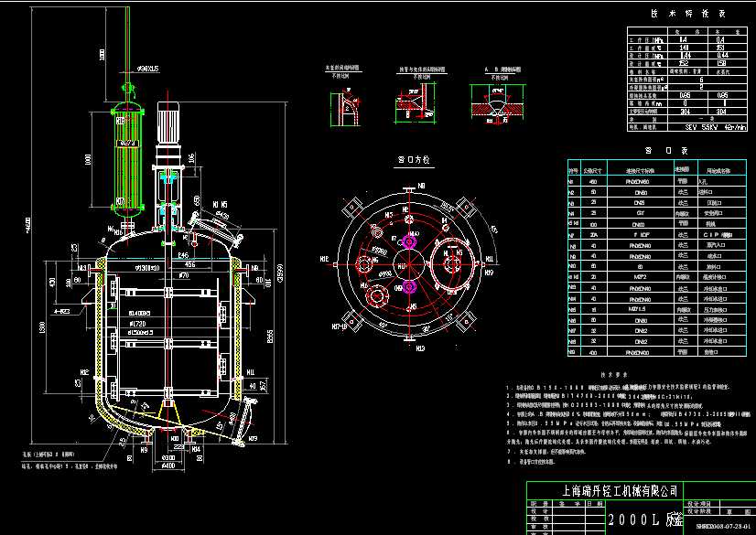Click the φ1720 diameter label

pos(137,324)
